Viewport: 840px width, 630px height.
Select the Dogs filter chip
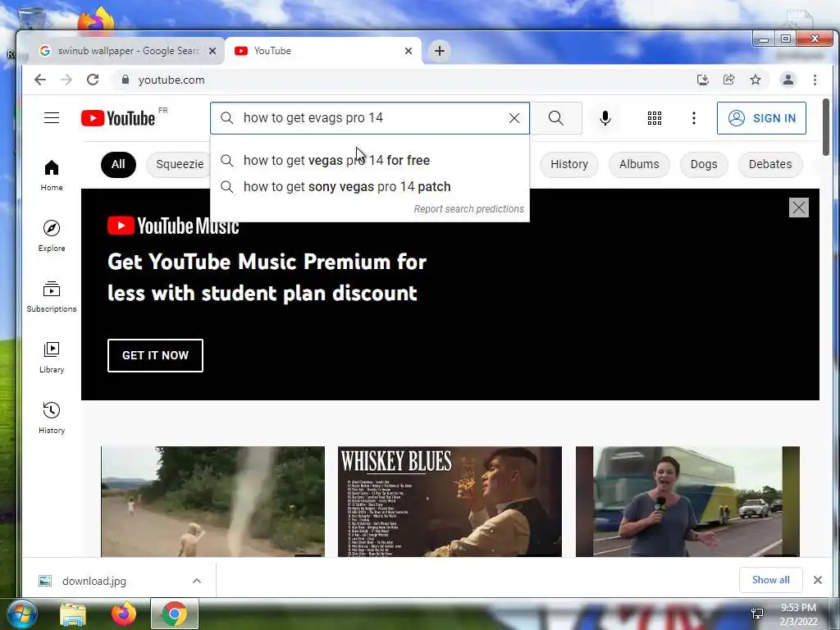pyautogui.click(x=703, y=164)
